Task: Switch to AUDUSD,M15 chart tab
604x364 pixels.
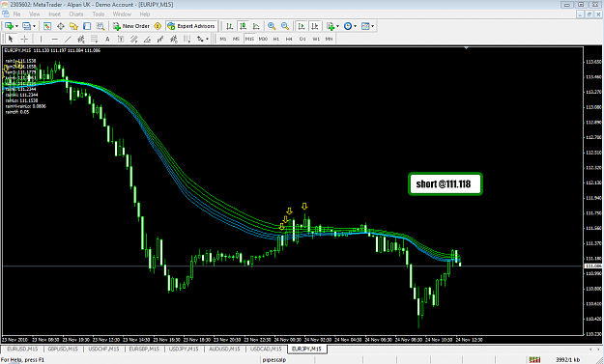Action: click(224, 349)
